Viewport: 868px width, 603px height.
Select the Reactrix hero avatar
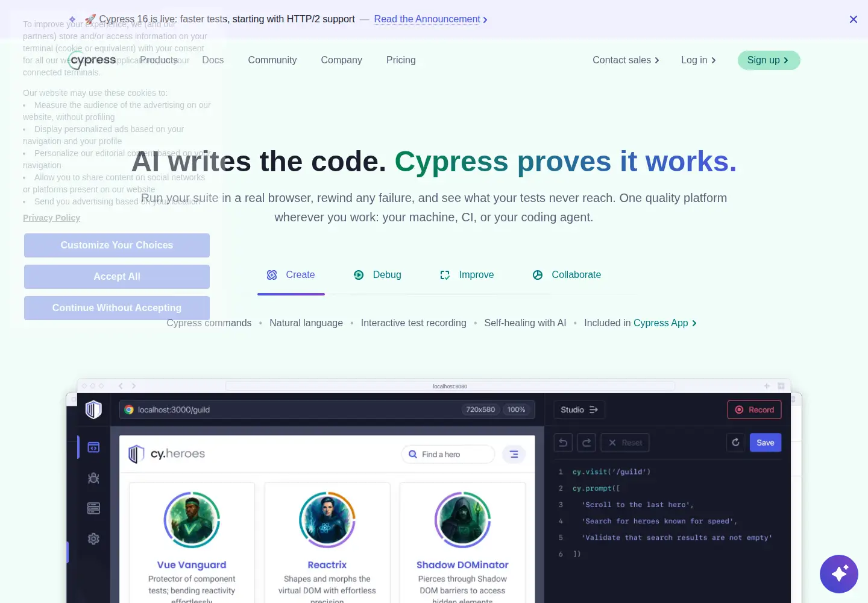pos(327,520)
